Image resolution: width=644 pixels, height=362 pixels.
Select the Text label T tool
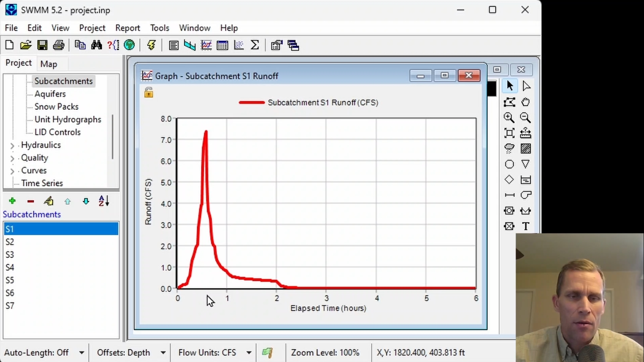tap(525, 226)
